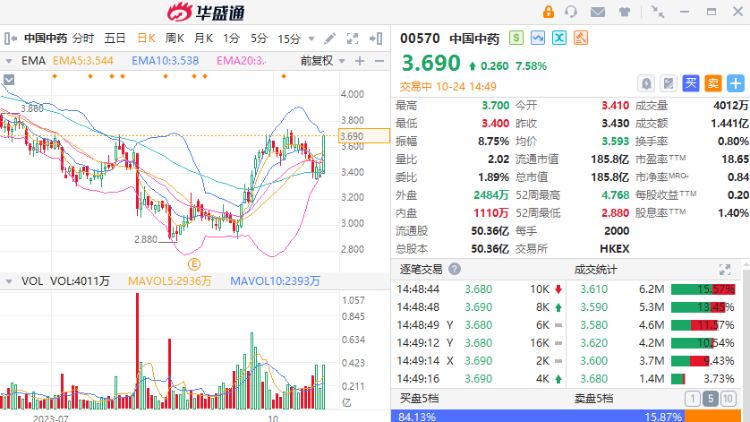Open the 成交统计 tab
The height and width of the screenshot is (422, 750).
coord(596,269)
